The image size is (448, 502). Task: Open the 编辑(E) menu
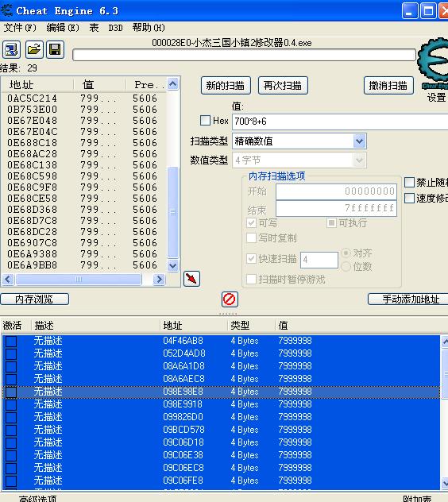tap(63, 28)
